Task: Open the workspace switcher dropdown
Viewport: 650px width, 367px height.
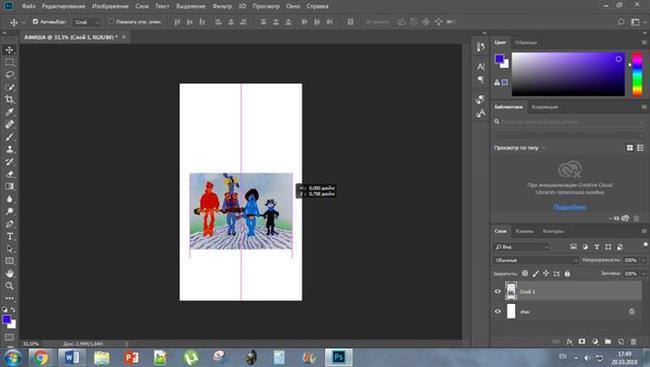Action: (637, 22)
